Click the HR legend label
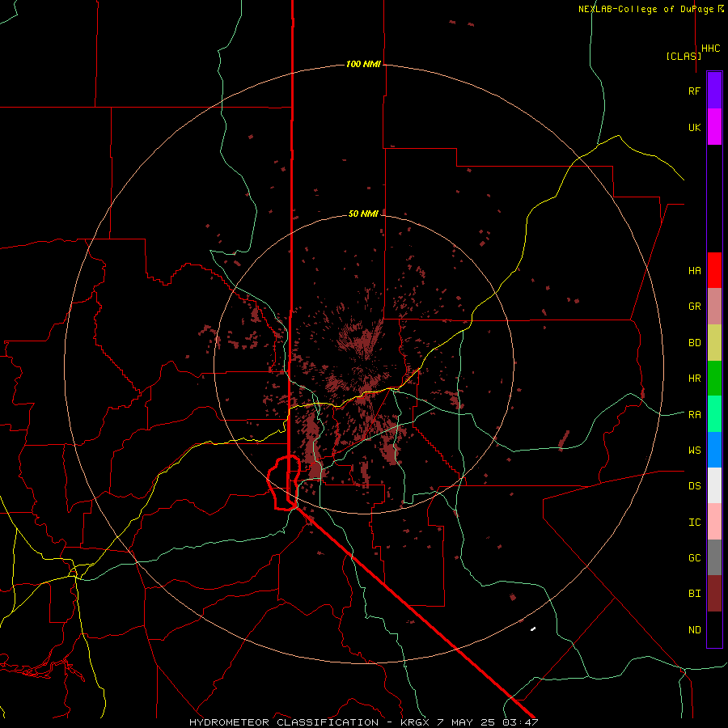 694,379
